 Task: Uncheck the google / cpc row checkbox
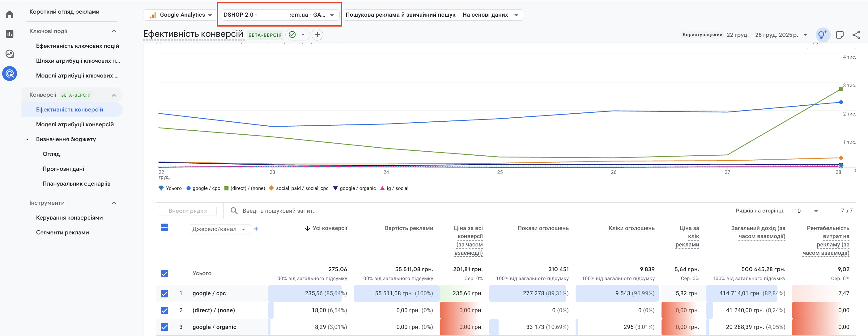point(164,294)
